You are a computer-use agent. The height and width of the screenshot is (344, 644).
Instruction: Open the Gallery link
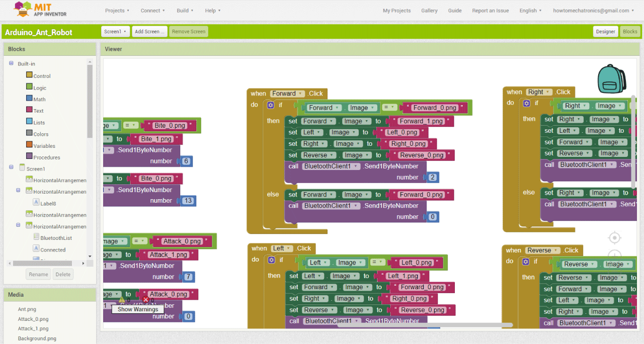point(429,11)
